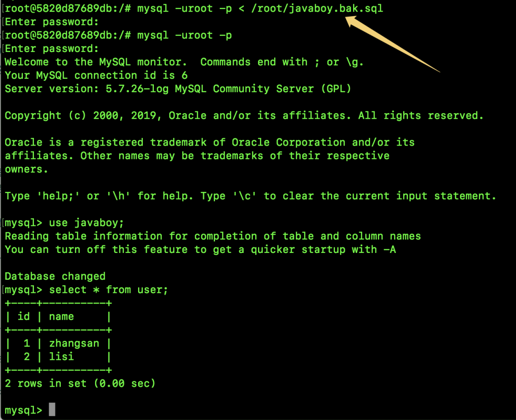Click the yellow arrow annotation tip
Viewport: 516px width, 420px height.
pyautogui.click(x=349, y=20)
